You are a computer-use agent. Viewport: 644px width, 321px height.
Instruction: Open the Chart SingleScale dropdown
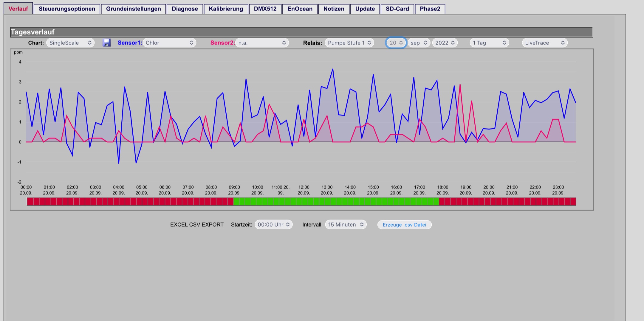[x=70, y=43]
